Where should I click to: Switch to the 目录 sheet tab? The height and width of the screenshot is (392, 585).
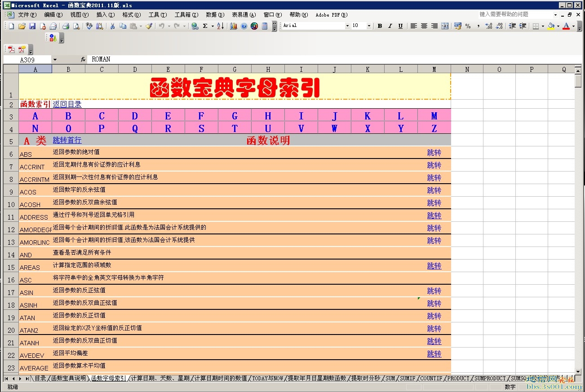(x=40, y=379)
